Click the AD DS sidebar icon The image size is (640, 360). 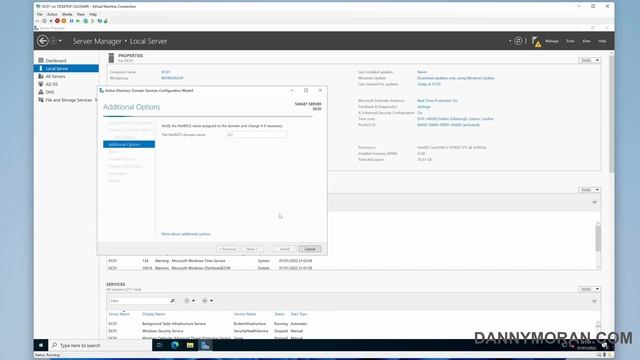[x=41, y=84]
